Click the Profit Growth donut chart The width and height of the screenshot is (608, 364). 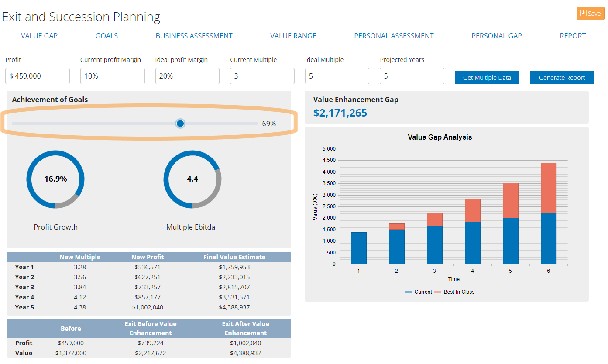tap(55, 179)
